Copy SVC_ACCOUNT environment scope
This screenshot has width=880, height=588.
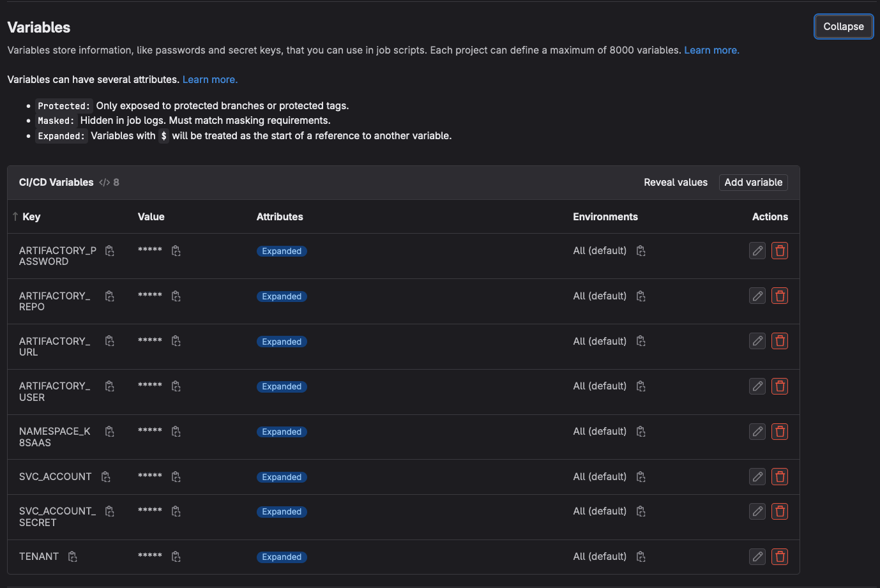pos(641,477)
